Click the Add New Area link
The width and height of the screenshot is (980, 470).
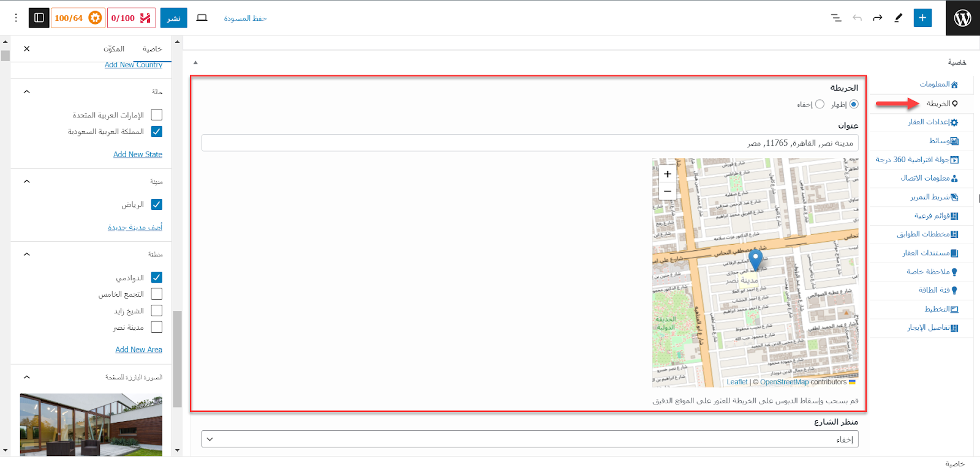[x=139, y=349]
